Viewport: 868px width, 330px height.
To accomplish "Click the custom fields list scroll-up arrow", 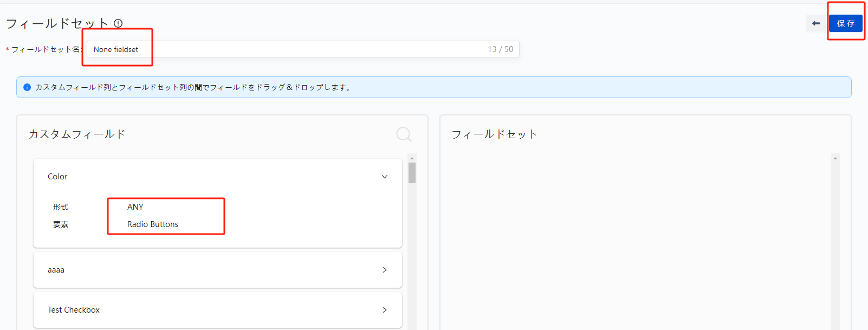I will tap(412, 158).
